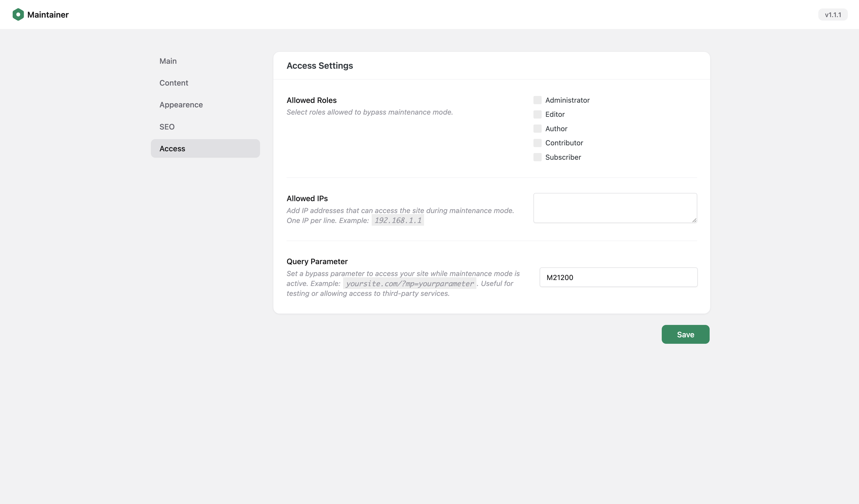Screen dimensions: 859x504
Task: Switch to the Content tab
Action: click(173, 83)
